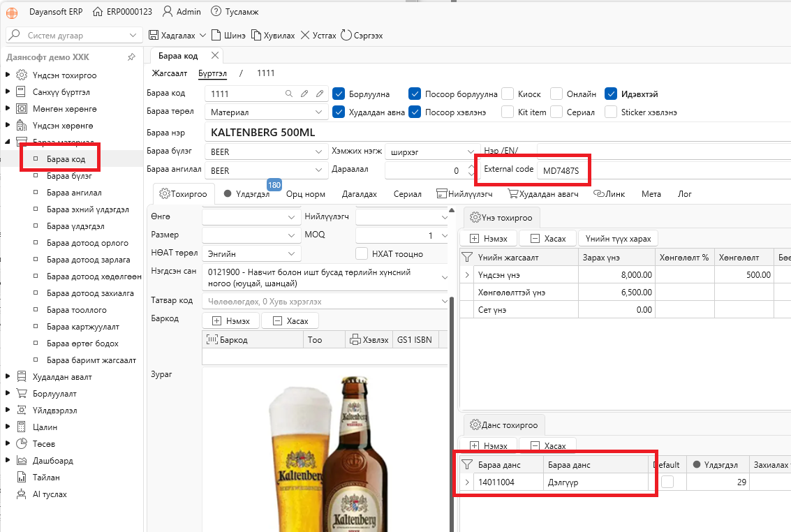Go to Жагсаалт list view
The height and width of the screenshot is (532, 791).
tap(170, 73)
